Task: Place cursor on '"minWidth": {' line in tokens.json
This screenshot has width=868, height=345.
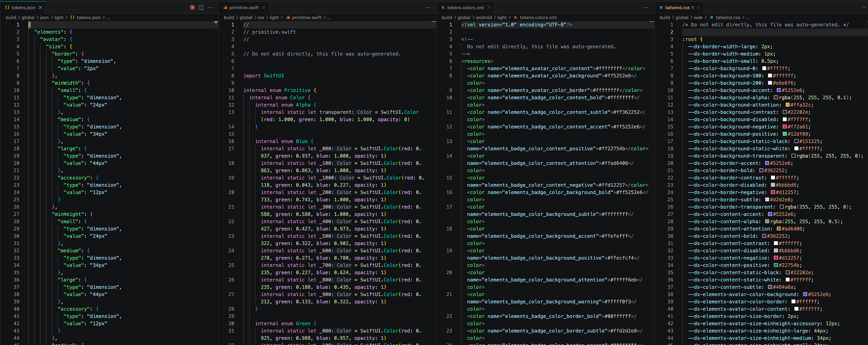Action: coord(71,83)
